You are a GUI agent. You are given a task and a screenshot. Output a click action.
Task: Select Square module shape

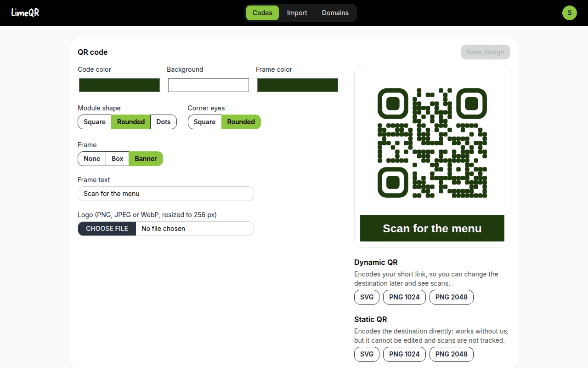[x=95, y=122]
